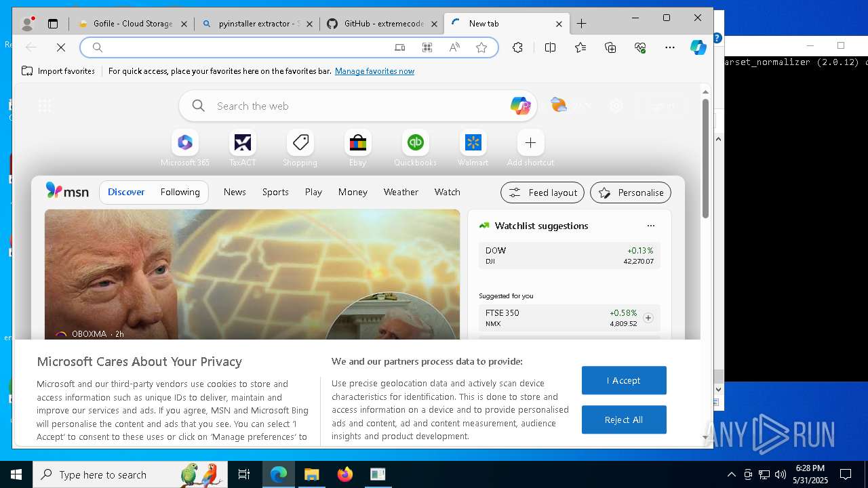Open the Favorites star list
Viewport: 868px width, 488px height.
580,47
